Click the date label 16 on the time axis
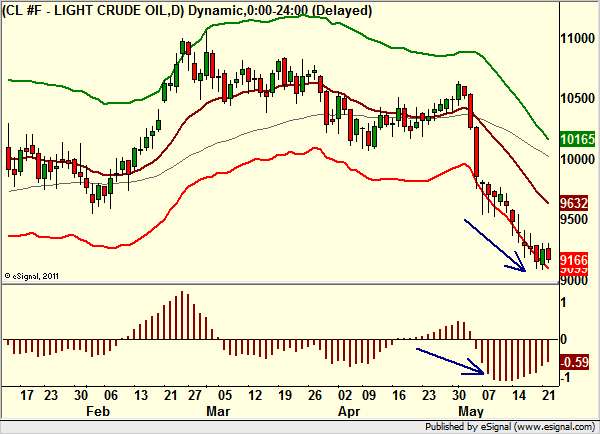This screenshot has width=600, height=434. tap(399, 395)
